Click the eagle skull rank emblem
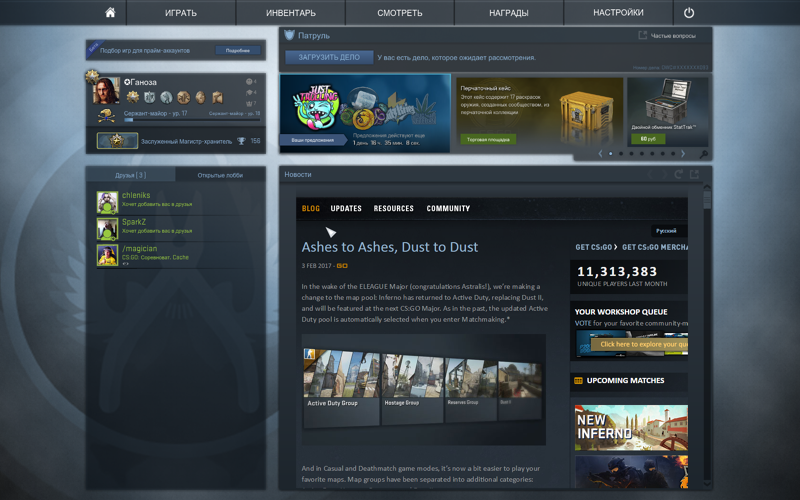 (x=106, y=116)
